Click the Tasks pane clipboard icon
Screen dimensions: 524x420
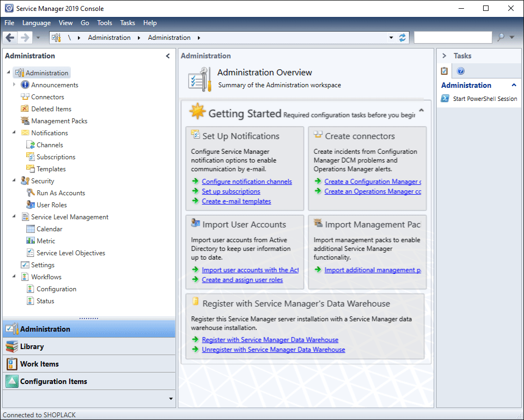[444, 71]
